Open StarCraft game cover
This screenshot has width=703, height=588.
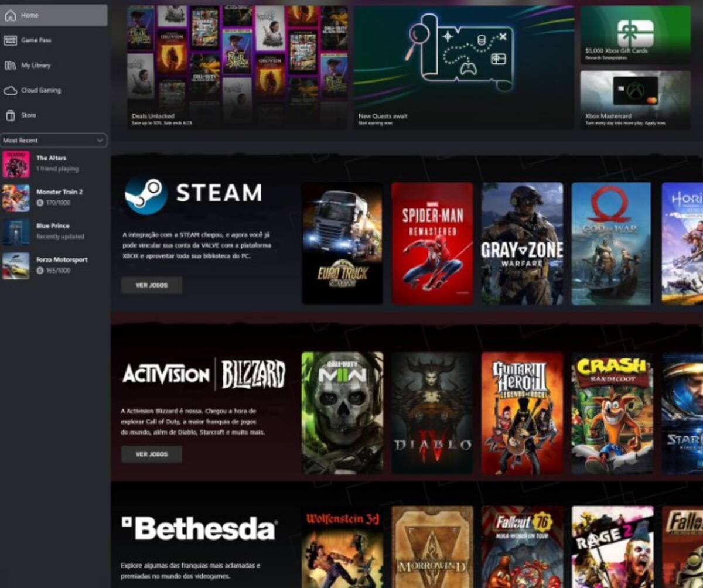[682, 413]
